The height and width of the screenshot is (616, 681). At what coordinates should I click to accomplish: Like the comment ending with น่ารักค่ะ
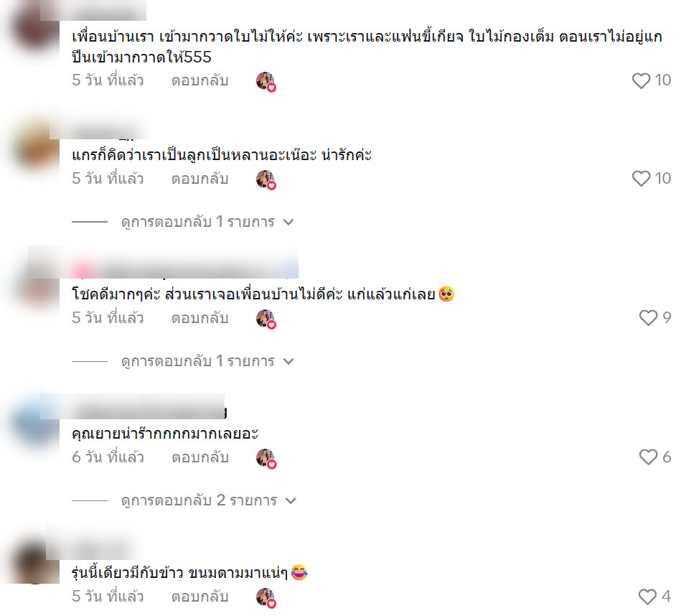point(641,179)
